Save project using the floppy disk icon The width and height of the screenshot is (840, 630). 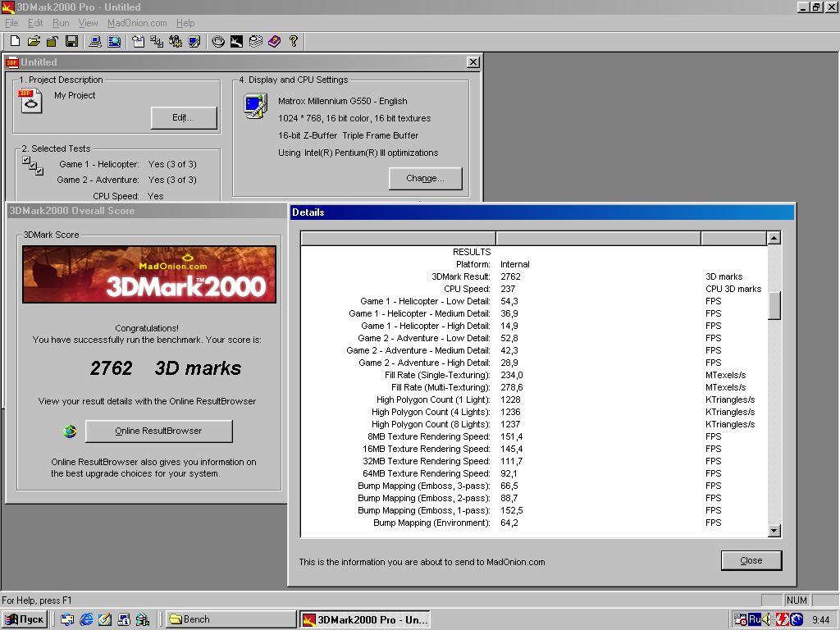click(71, 41)
